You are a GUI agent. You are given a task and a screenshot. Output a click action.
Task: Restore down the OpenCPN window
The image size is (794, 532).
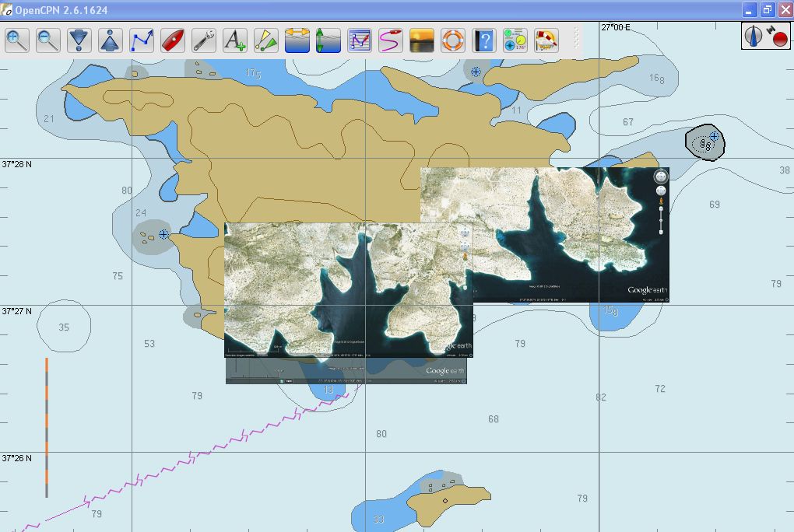768,9
